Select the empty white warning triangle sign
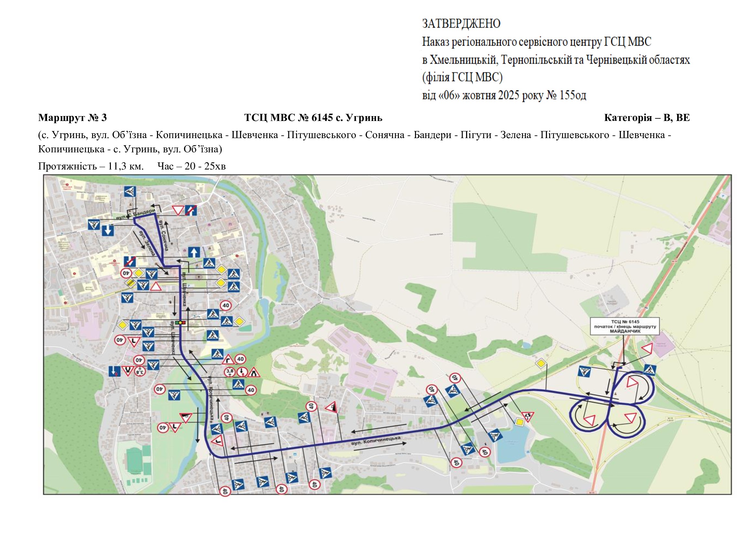 [156, 286]
